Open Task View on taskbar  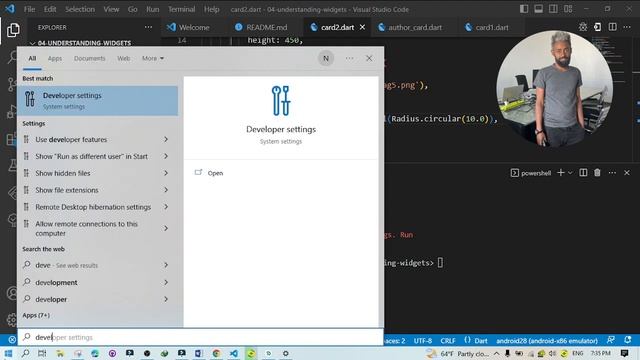42,353
